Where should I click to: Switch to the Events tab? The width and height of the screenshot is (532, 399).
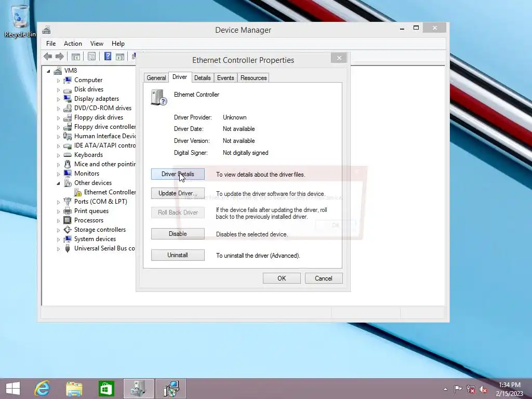(225, 78)
